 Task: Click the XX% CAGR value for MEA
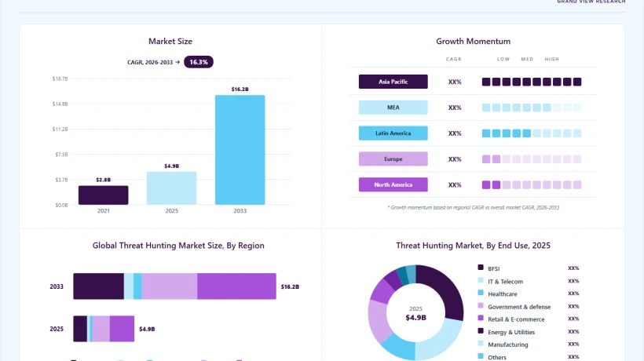(x=455, y=108)
